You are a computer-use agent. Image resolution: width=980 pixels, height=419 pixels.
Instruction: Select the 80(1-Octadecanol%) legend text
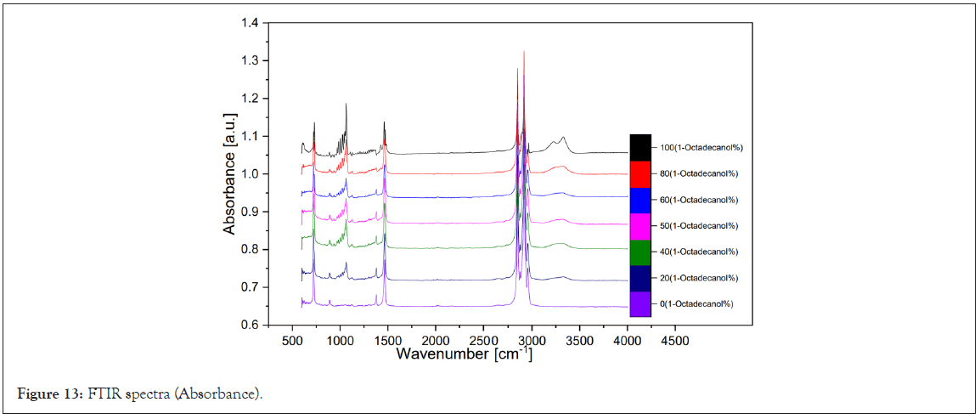pos(700,173)
